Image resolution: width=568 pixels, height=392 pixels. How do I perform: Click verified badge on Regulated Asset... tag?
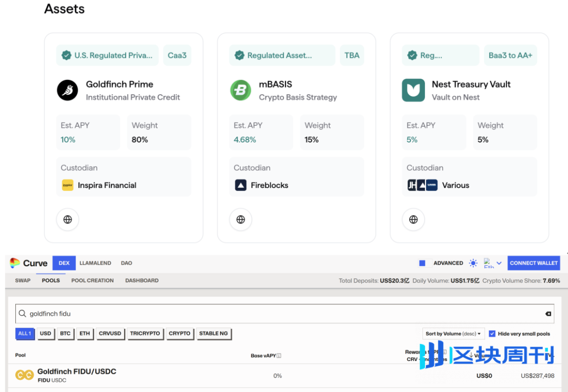[239, 55]
